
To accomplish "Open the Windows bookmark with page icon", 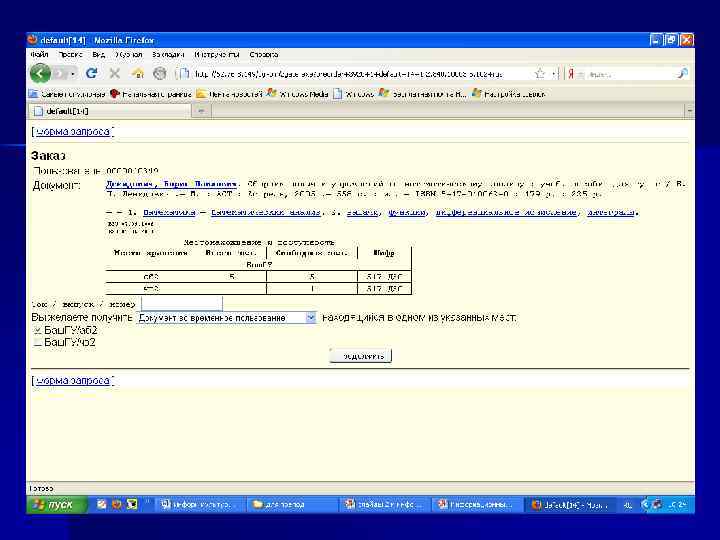I will click(x=354, y=94).
